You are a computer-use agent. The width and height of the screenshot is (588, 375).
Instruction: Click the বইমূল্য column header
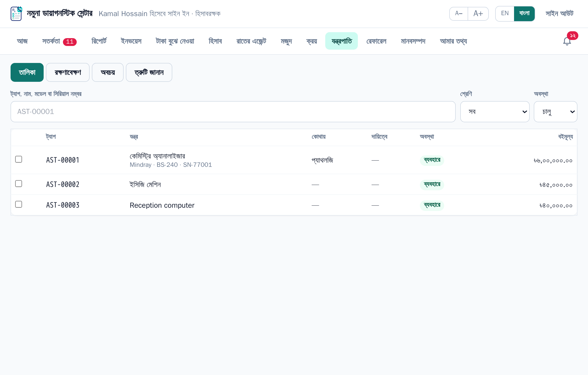[x=565, y=137]
